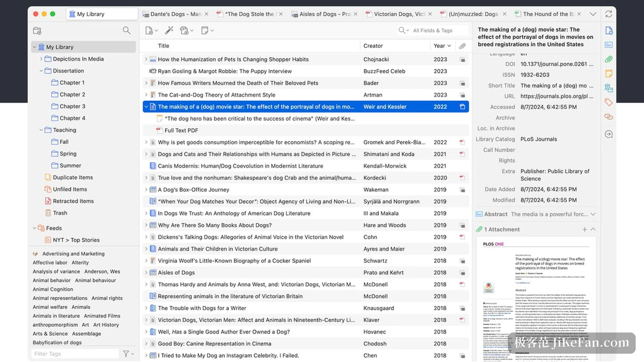Filter by the Babyfication of dogs tag
The image size is (644, 362).
(x=57, y=343)
